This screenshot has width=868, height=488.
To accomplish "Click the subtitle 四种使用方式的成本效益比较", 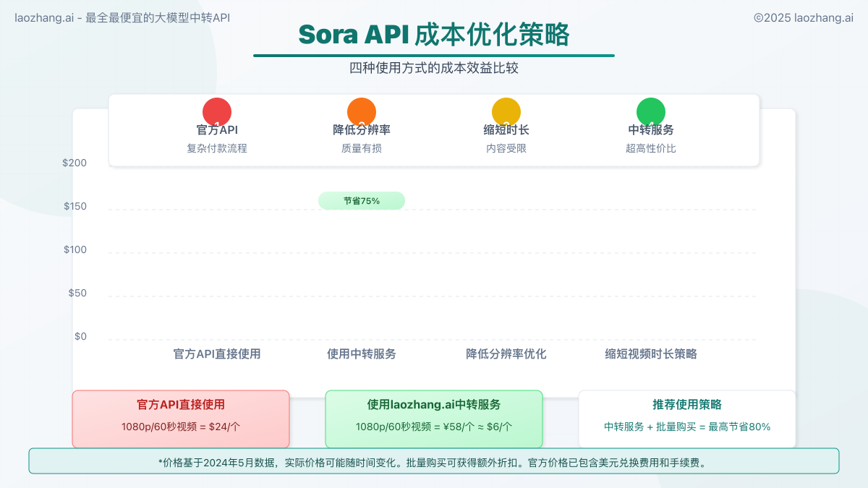I will (434, 69).
